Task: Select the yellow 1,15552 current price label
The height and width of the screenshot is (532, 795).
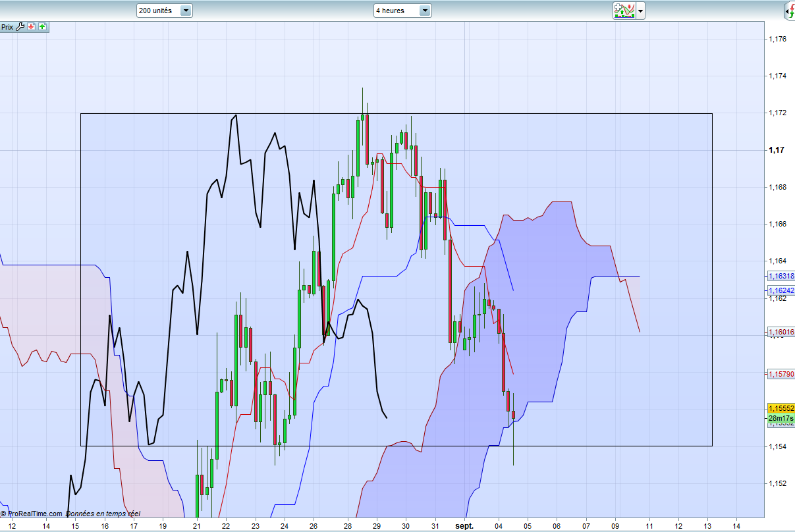Action: 781,408
